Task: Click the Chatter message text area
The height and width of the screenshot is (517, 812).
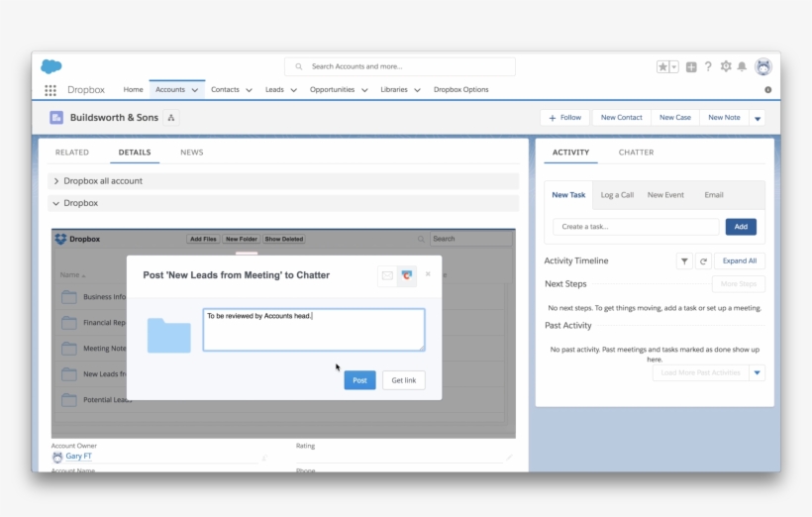Action: tap(314, 330)
